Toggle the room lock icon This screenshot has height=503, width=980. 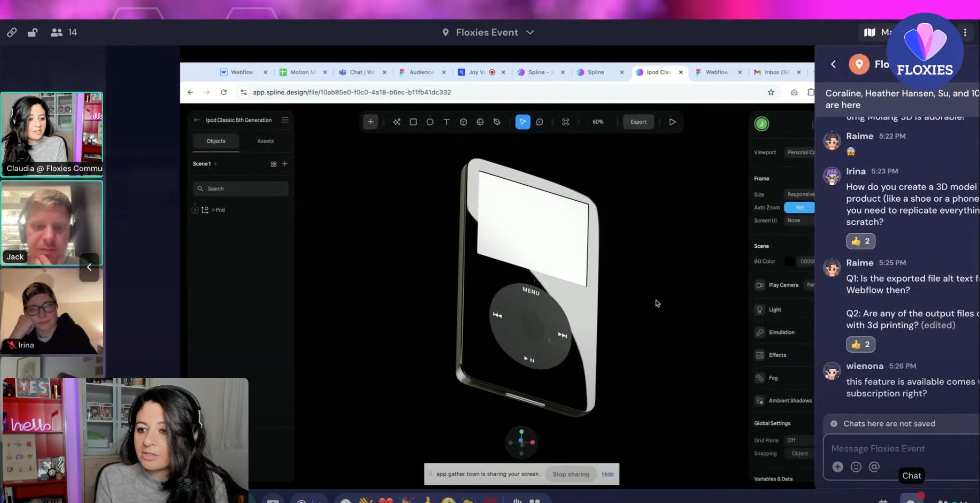33,32
